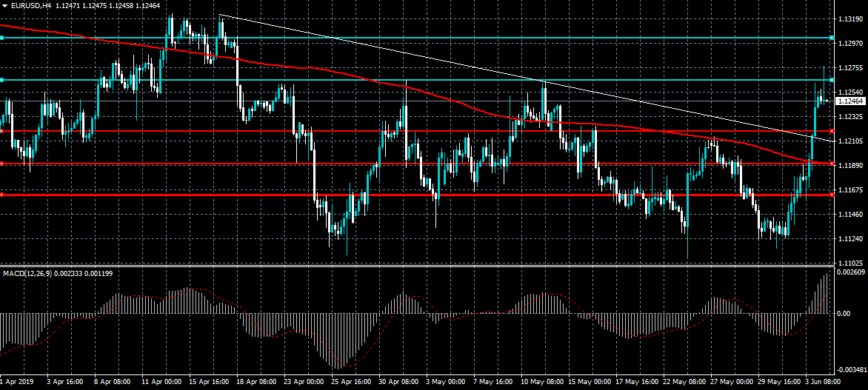Click the 3 May 00:00 time label
Image resolution: width=868 pixels, height=390 pixels.
447,382
